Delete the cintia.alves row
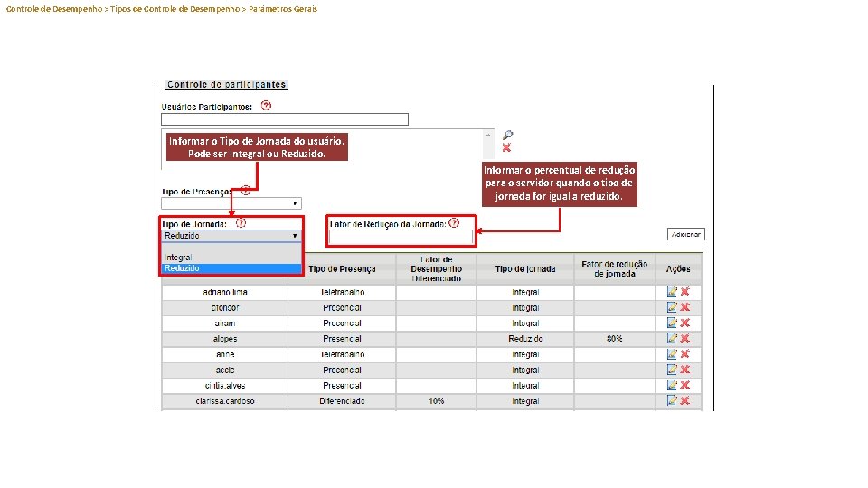This screenshot has height=488, width=868. 685,385
